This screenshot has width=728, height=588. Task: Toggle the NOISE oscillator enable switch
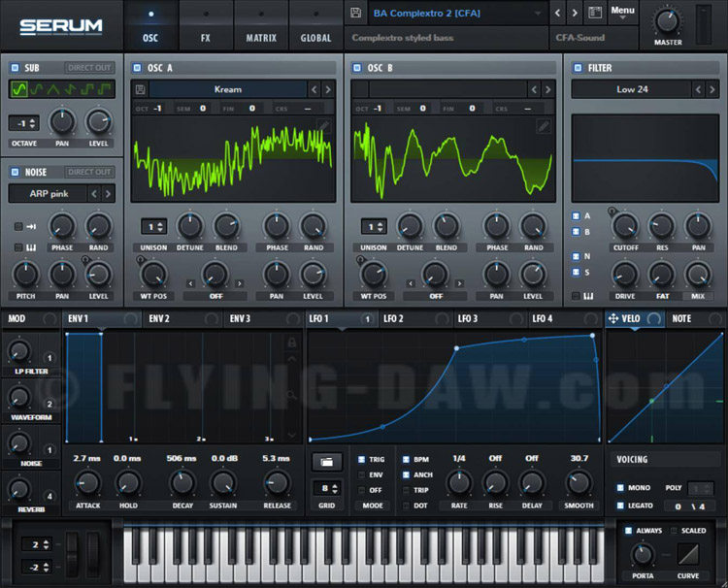coord(15,172)
